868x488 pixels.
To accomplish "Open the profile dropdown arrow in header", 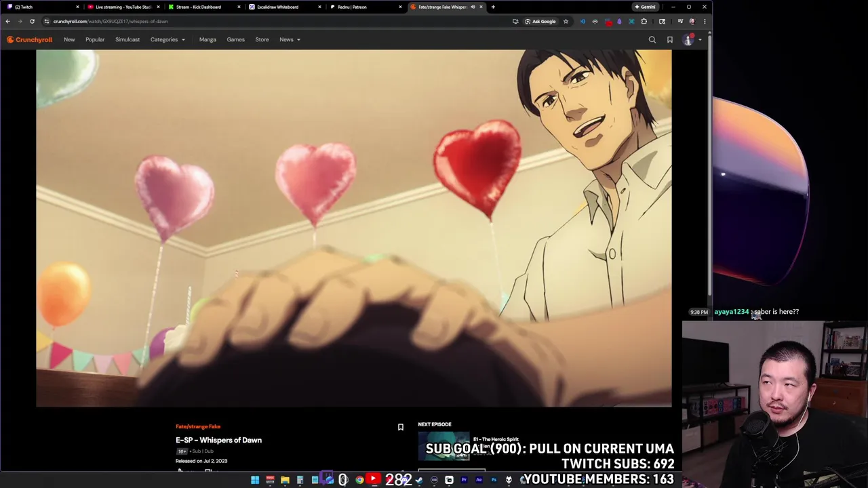I will pos(700,40).
